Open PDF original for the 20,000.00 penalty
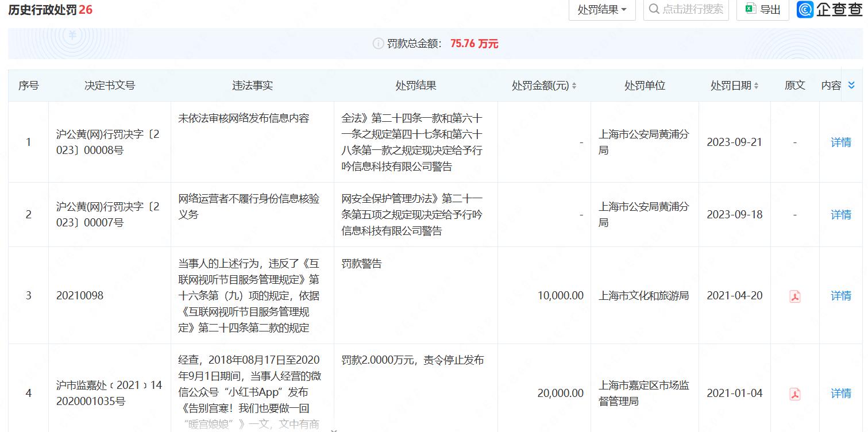Screen dimensions: 868x432 pyautogui.click(x=794, y=394)
